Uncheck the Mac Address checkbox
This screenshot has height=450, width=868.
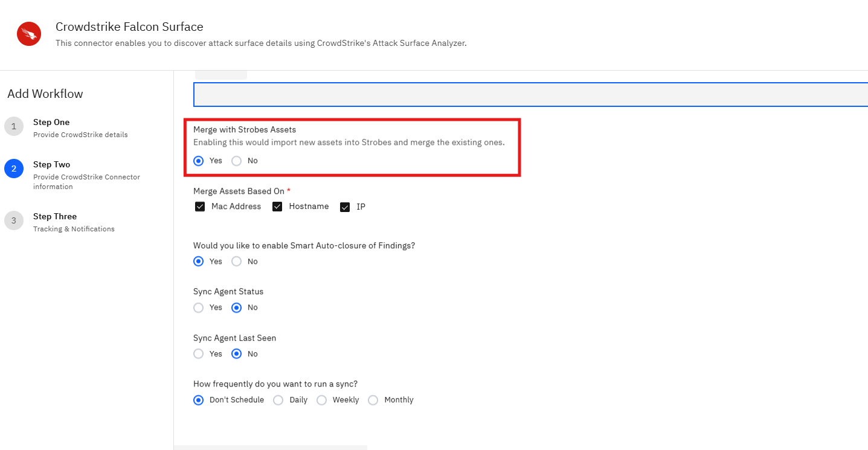(x=200, y=207)
